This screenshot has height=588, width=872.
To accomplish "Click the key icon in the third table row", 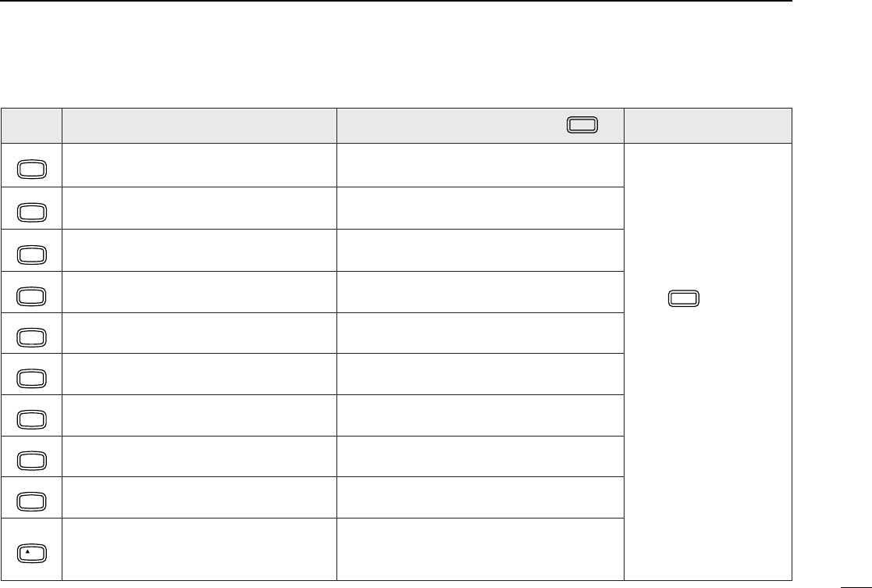I will pos(32,255).
